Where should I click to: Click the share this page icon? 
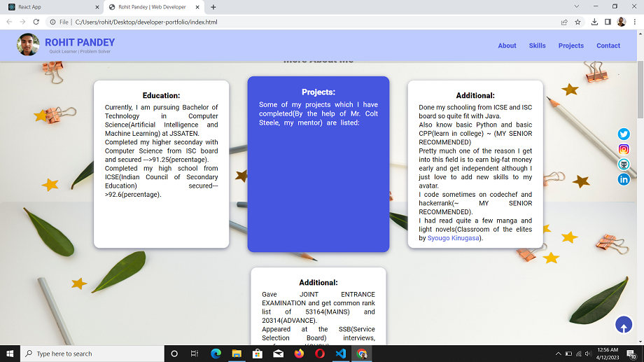pyautogui.click(x=564, y=22)
